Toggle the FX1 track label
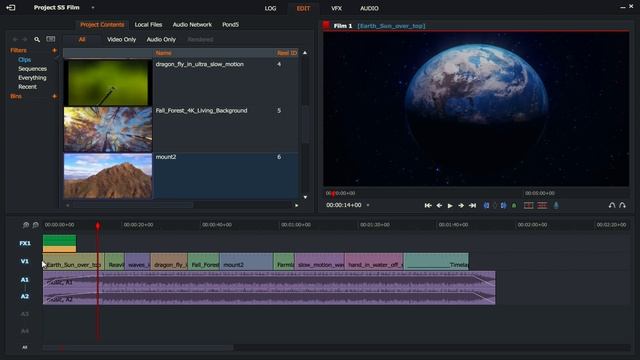Viewport: 640px width, 360px height. click(x=25, y=243)
